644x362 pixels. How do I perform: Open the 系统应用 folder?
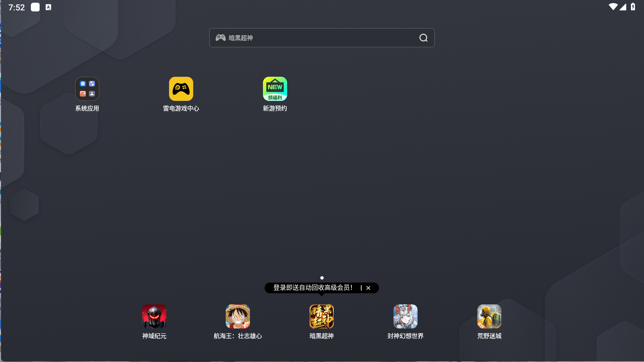click(87, 89)
